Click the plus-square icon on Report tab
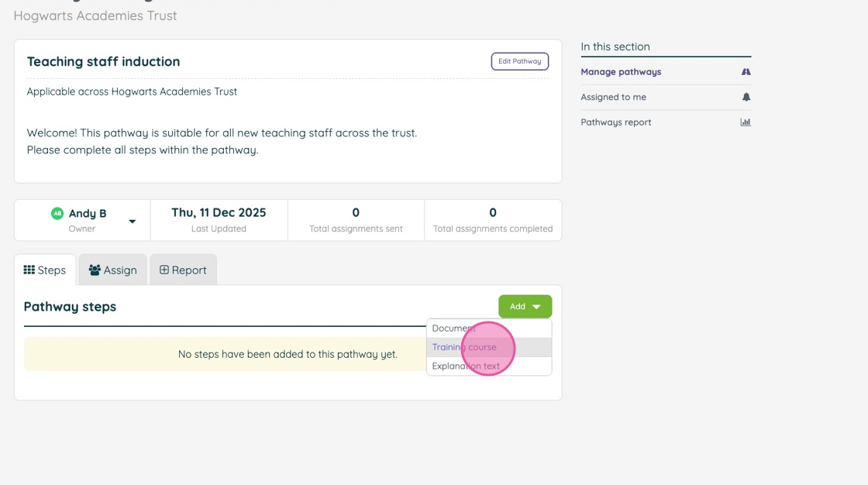Image resolution: width=868 pixels, height=485 pixels. pos(164,270)
